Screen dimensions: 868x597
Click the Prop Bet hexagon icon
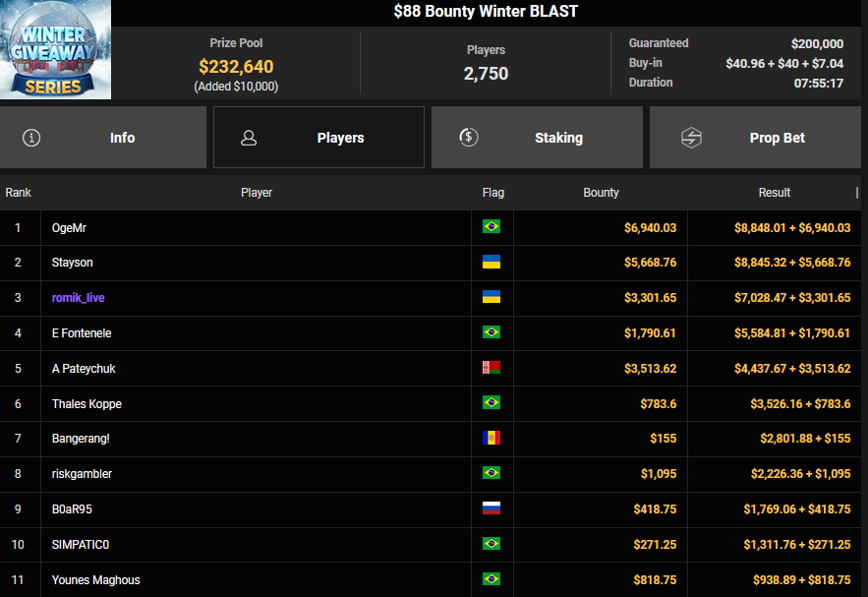(x=691, y=138)
